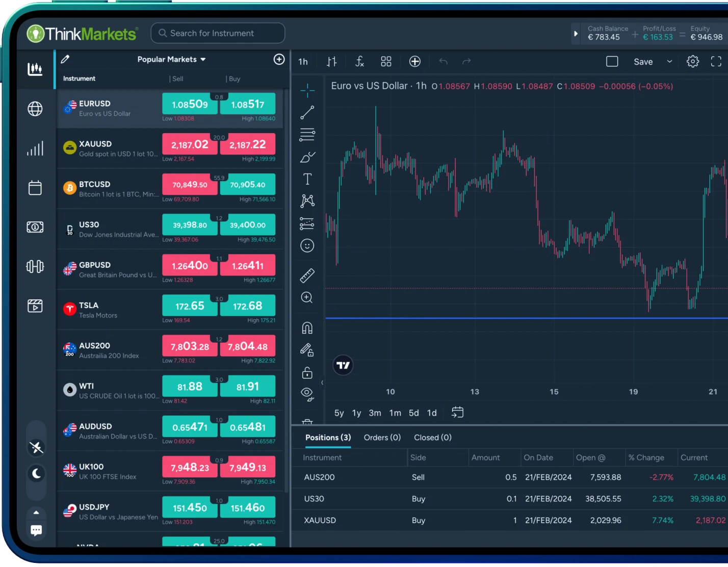Click the Sell button for XAUUSD gold
The width and height of the screenshot is (728, 567).
(189, 144)
